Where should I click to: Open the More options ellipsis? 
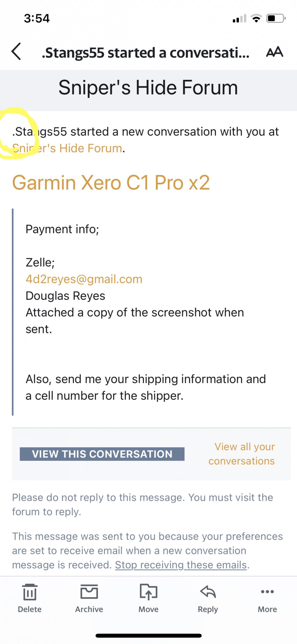coord(267,591)
